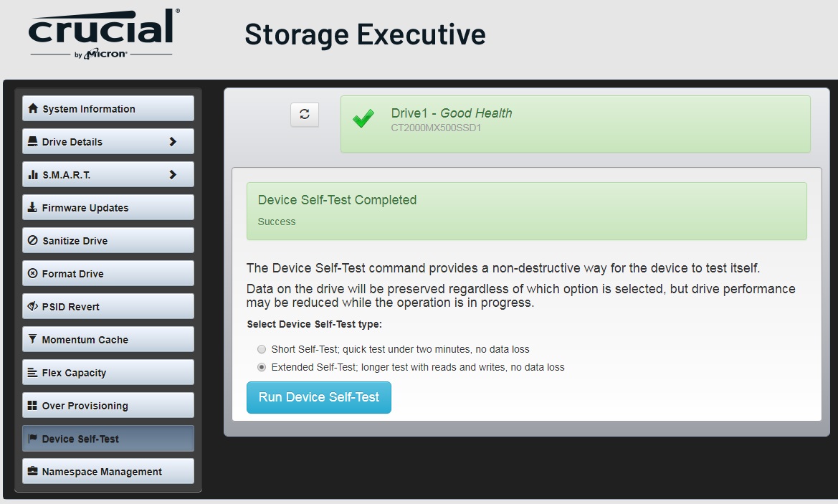
Task: Open the Flex Capacity section
Action: [x=108, y=373]
